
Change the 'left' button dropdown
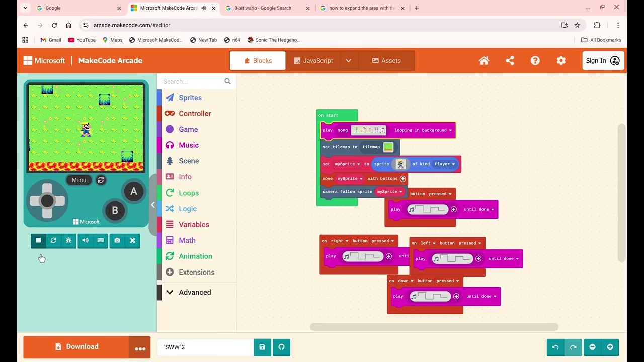(x=428, y=243)
